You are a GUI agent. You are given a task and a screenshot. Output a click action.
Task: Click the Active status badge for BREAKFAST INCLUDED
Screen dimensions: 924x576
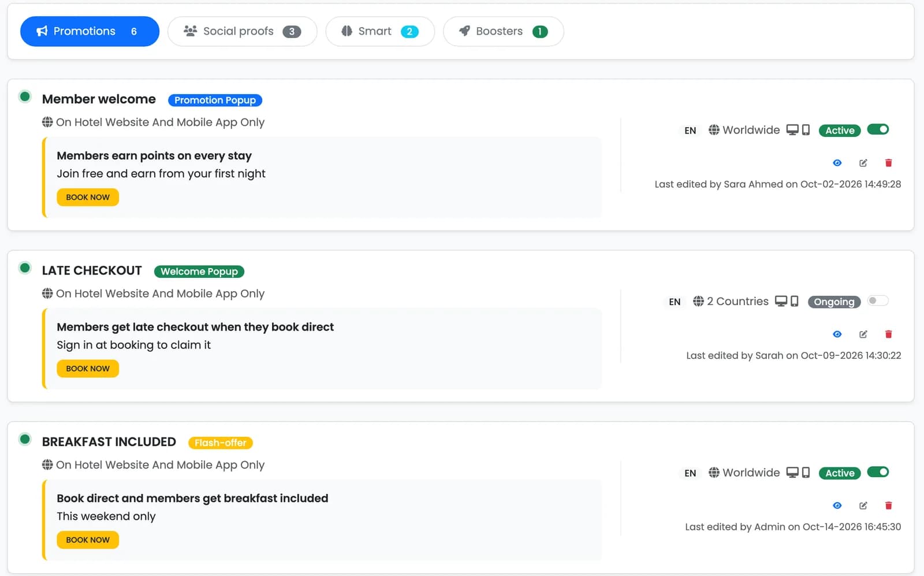840,473
